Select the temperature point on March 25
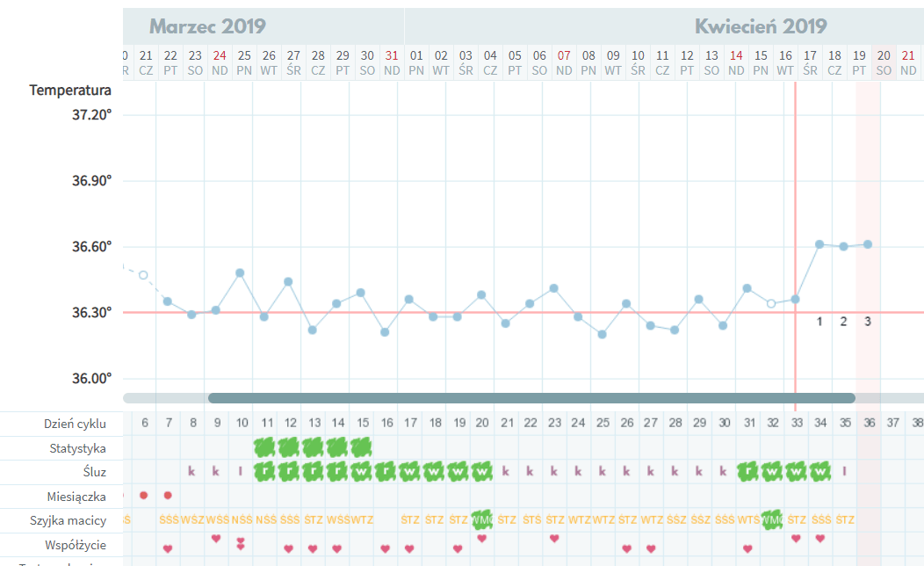The image size is (924, 566). pos(240,273)
